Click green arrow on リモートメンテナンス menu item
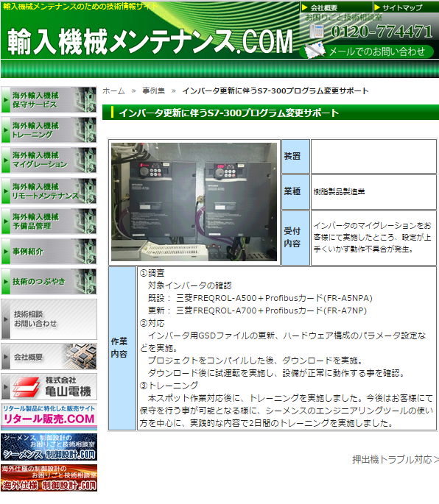Viewport: 439px width, 504px height. point(6,191)
